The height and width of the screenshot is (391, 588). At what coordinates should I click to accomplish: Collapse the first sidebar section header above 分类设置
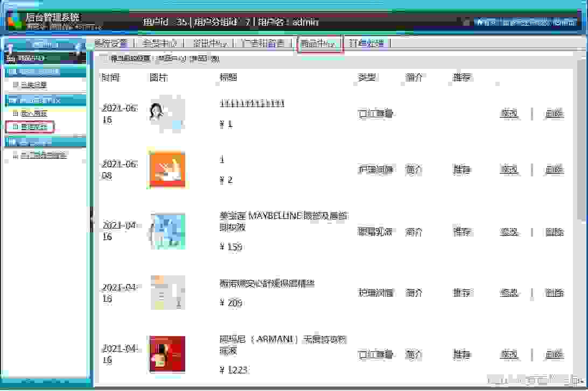click(x=45, y=71)
